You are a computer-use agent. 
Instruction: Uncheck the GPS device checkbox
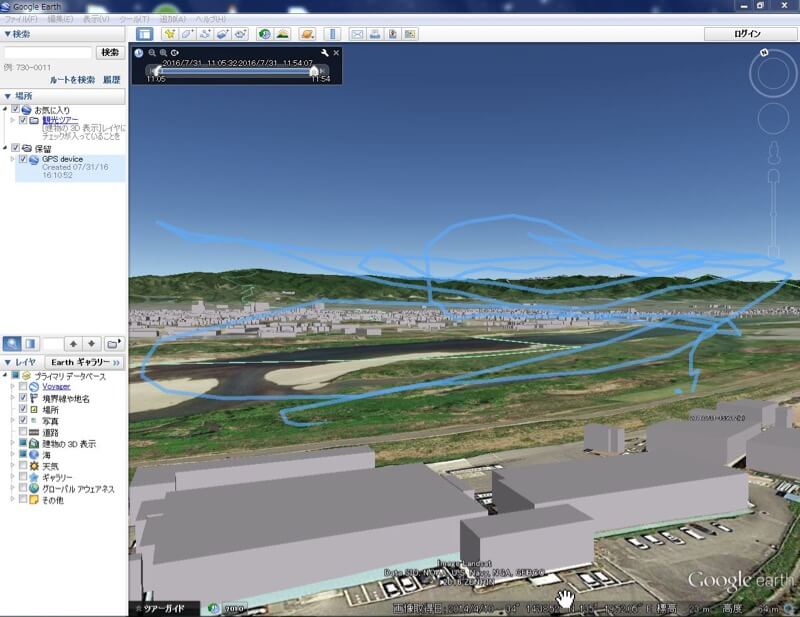[23, 159]
